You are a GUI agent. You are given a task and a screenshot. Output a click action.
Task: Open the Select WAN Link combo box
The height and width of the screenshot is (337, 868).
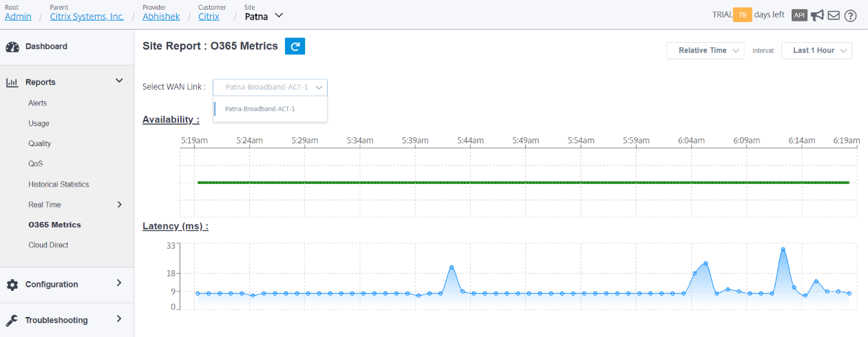(271, 87)
